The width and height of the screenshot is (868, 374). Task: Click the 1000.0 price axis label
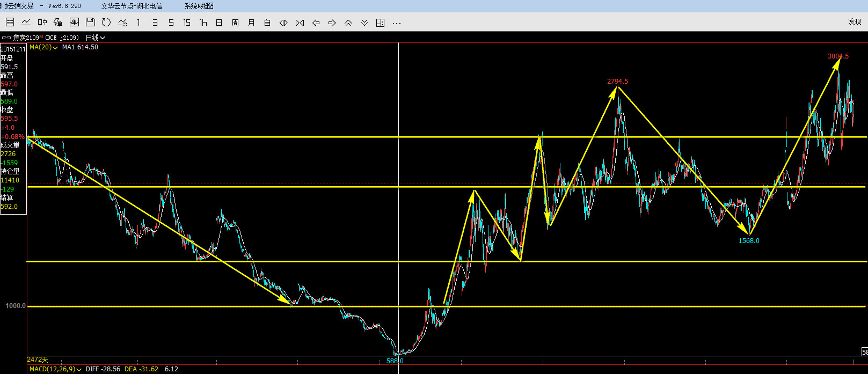[x=16, y=306]
